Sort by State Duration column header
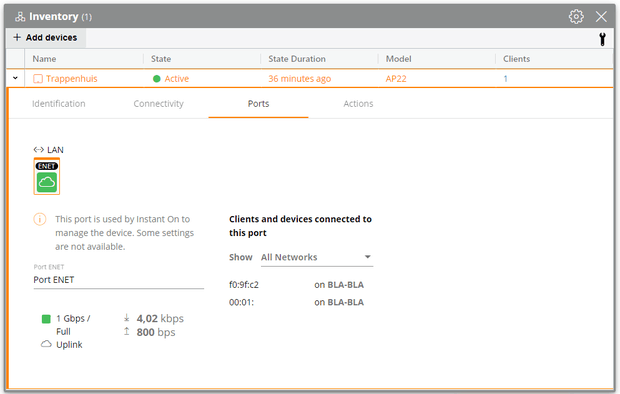 pos(297,59)
